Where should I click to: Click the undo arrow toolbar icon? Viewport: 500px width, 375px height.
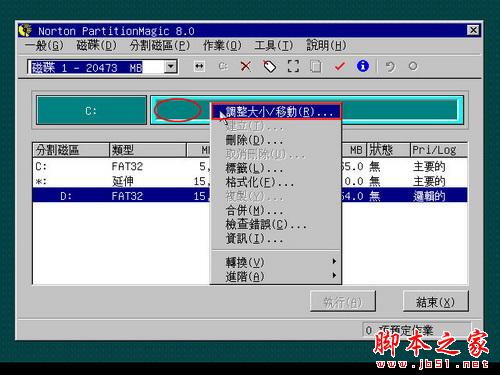click(390, 66)
